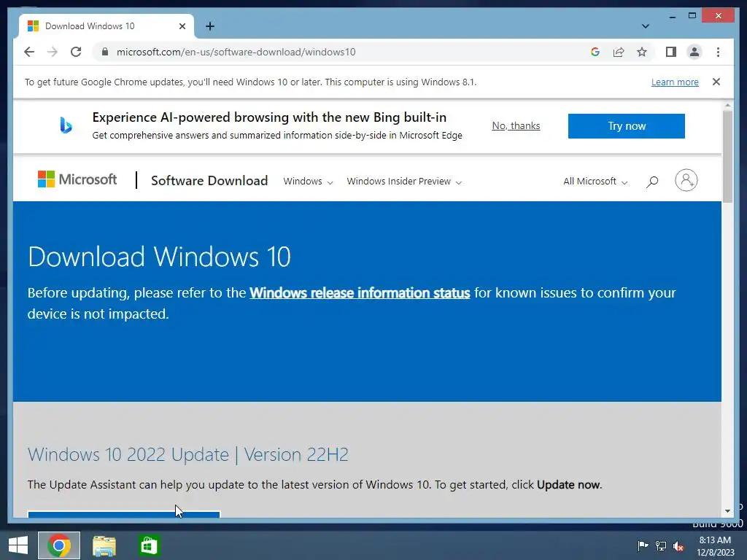Share this page via share icon
The image size is (747, 560).
[x=619, y=52]
